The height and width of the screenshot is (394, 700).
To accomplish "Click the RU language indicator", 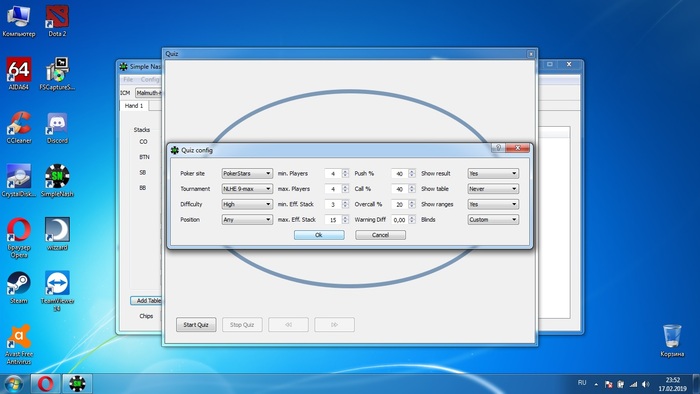I will (x=582, y=383).
